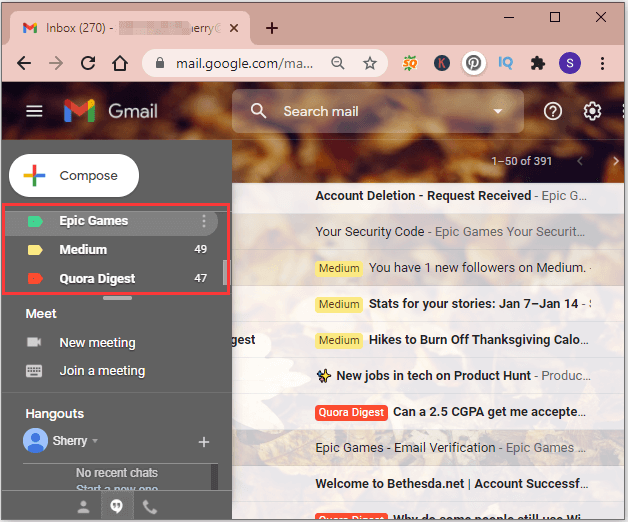Click the search magnifier in Search mail box
Viewport: 628px width, 522px height.
(x=258, y=111)
